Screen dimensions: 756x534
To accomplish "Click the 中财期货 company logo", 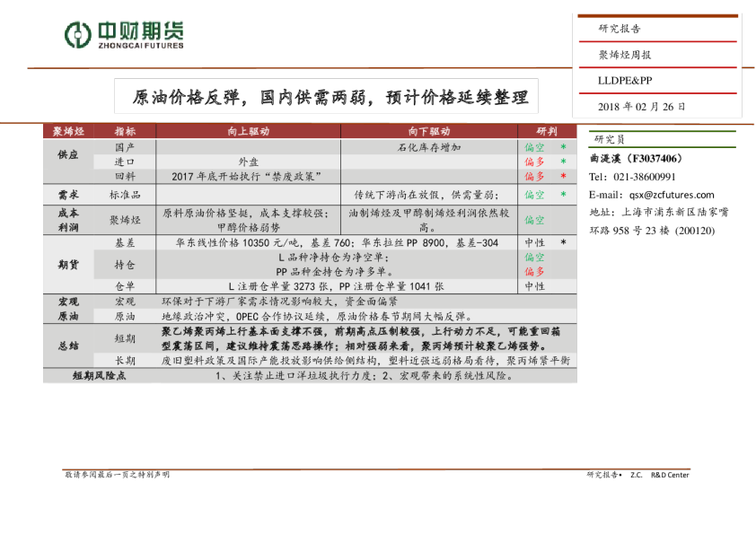I will [x=124, y=35].
